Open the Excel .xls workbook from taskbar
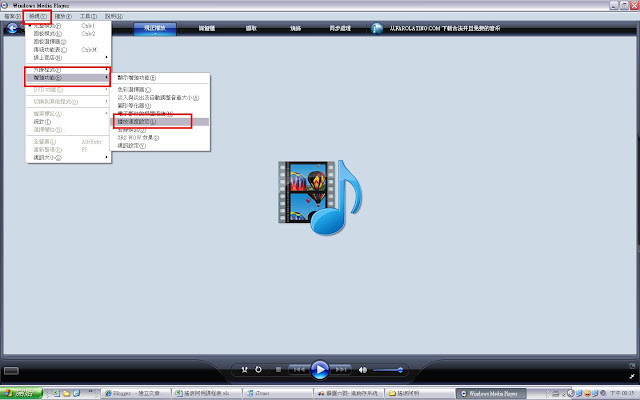 tap(206, 393)
